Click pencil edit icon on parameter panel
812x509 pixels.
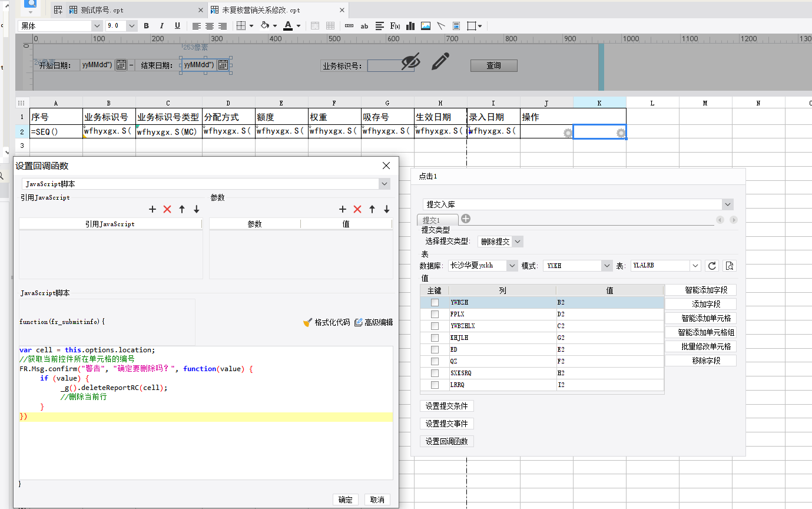[440, 61]
